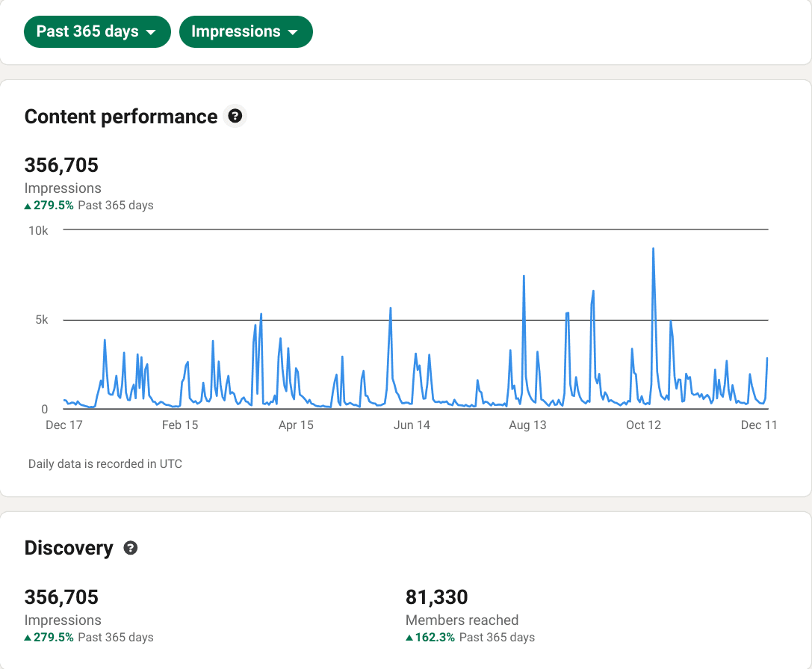Click the chart peak just before Jun 14
Viewport: 812px width, 669px height.
pos(391,309)
